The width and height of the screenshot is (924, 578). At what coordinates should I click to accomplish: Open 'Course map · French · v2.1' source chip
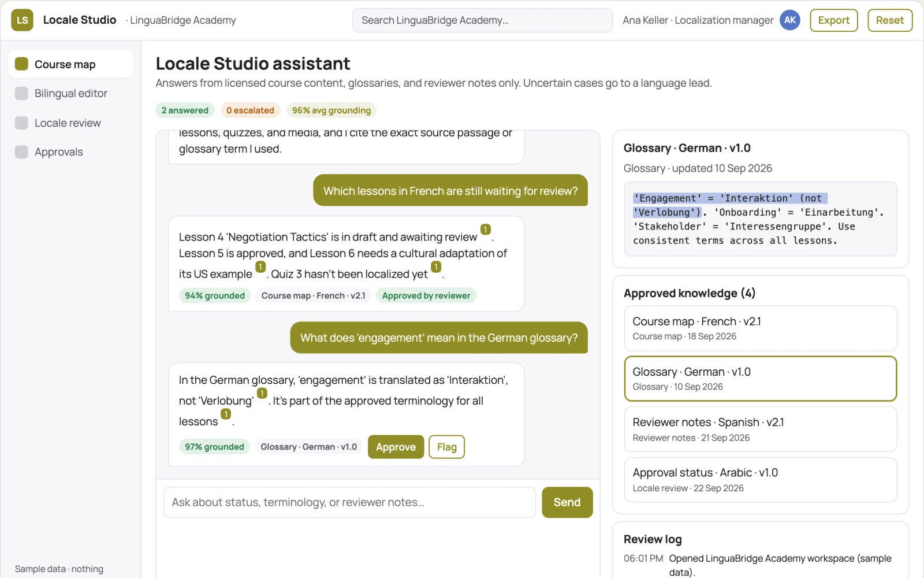tap(313, 295)
